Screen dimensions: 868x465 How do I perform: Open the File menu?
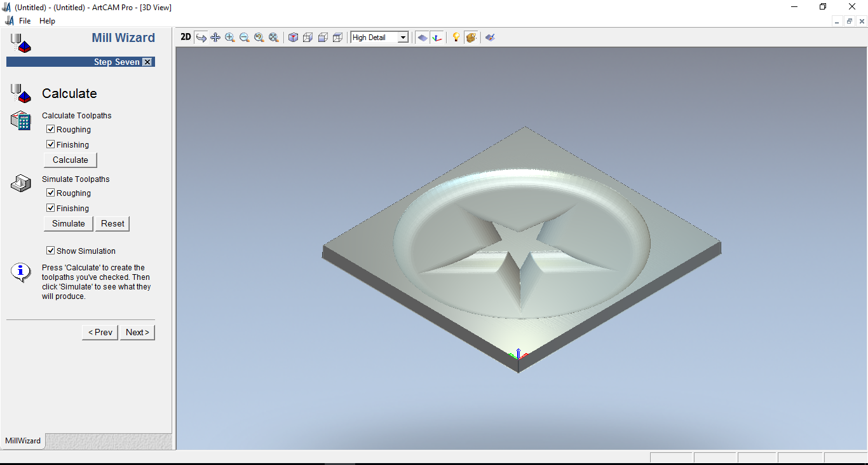(x=25, y=20)
